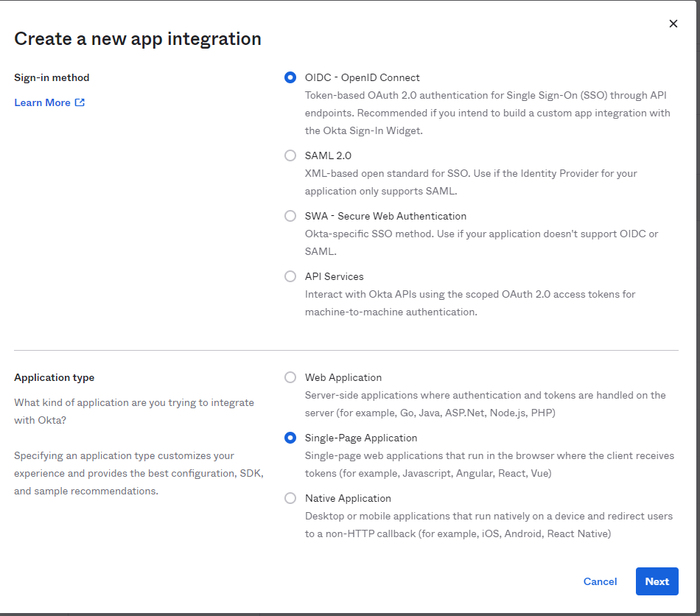Choose SWA - Secure Web Authentication
Image resolution: width=700 pixels, height=616 pixels.
290,215
